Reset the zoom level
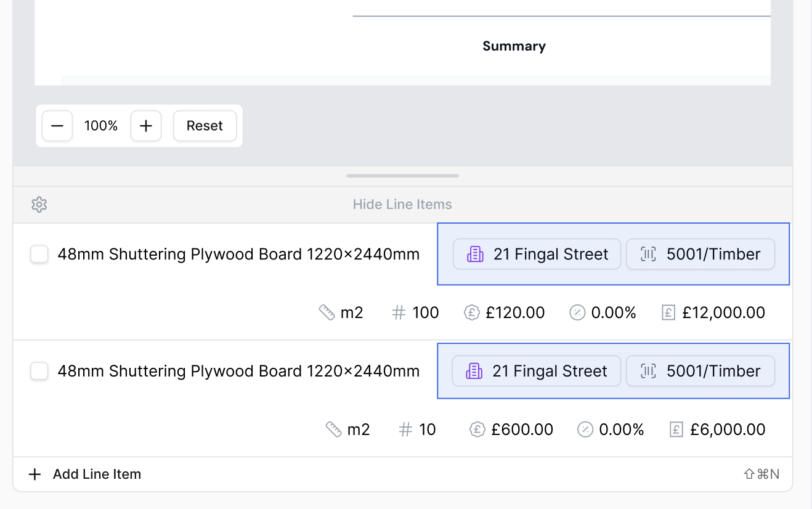The image size is (812, 509). pyautogui.click(x=205, y=126)
